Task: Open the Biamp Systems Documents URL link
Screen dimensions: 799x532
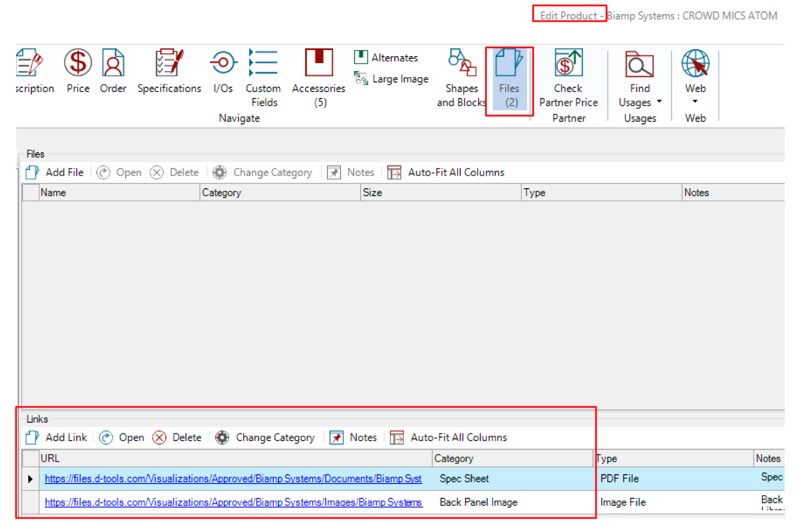Action: pos(233,478)
